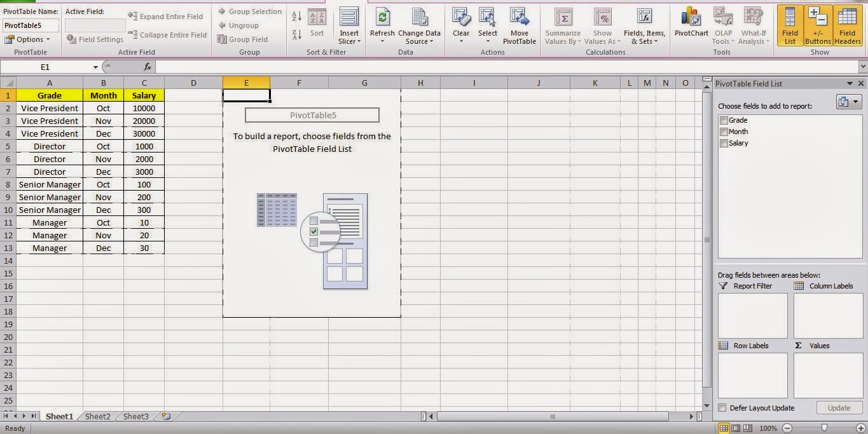The width and height of the screenshot is (868, 434).
Task: Edit the PivotTable Name field
Action: point(31,25)
